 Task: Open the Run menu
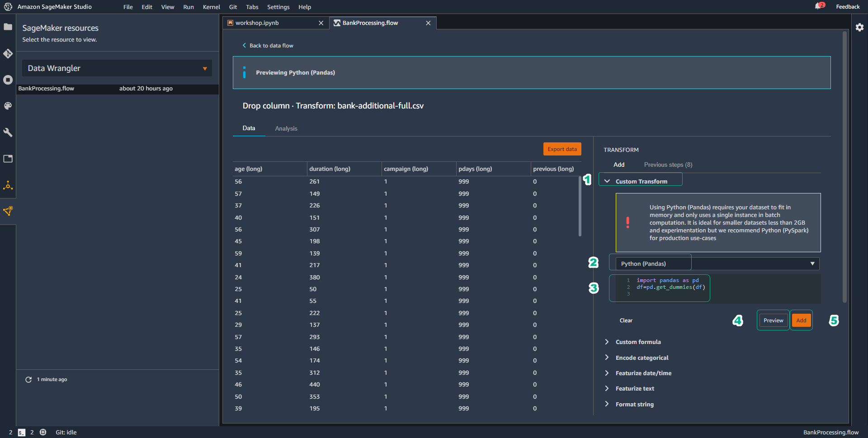pyautogui.click(x=189, y=7)
